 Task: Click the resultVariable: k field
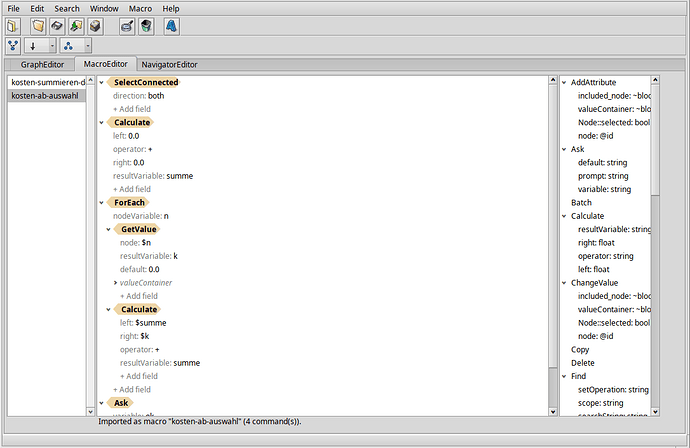tap(149, 256)
